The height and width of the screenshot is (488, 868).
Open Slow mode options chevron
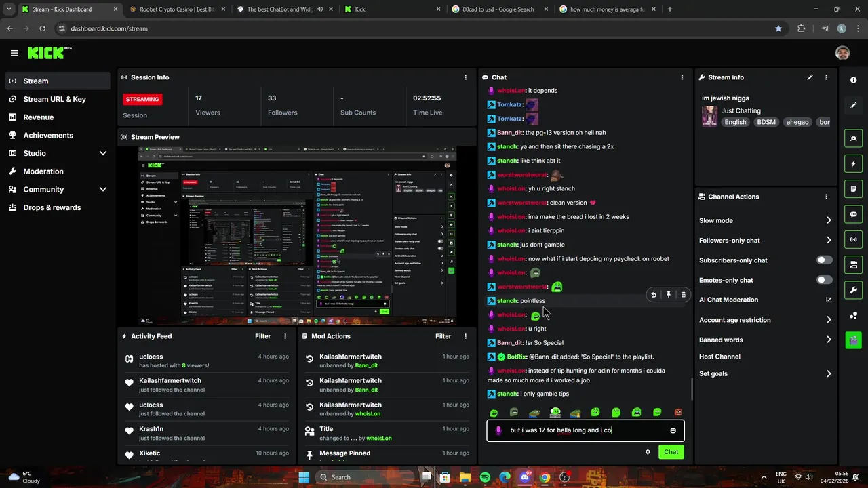pyautogui.click(x=828, y=220)
